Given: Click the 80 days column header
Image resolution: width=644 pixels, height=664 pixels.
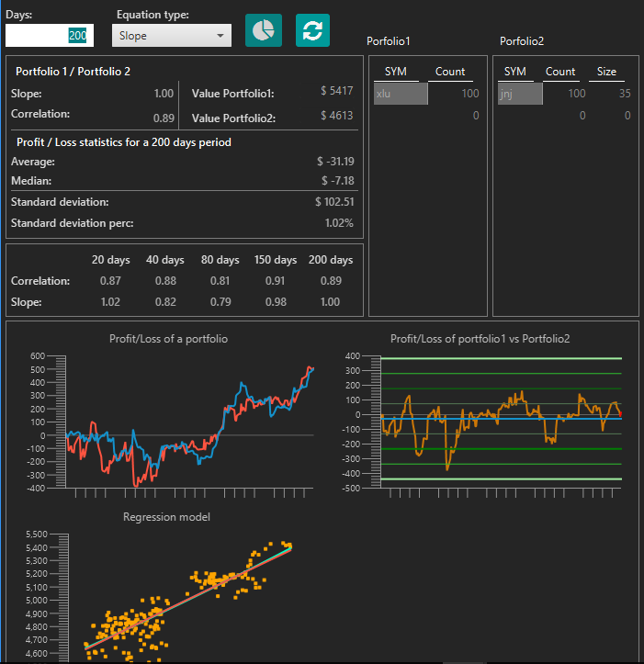Looking at the screenshot, I should click(x=220, y=260).
